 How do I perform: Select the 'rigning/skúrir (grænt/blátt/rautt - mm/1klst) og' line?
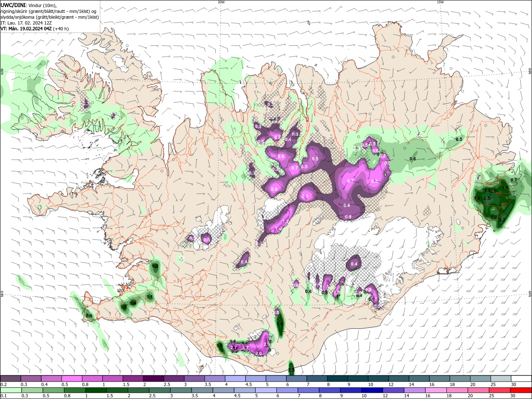pyautogui.click(x=49, y=11)
